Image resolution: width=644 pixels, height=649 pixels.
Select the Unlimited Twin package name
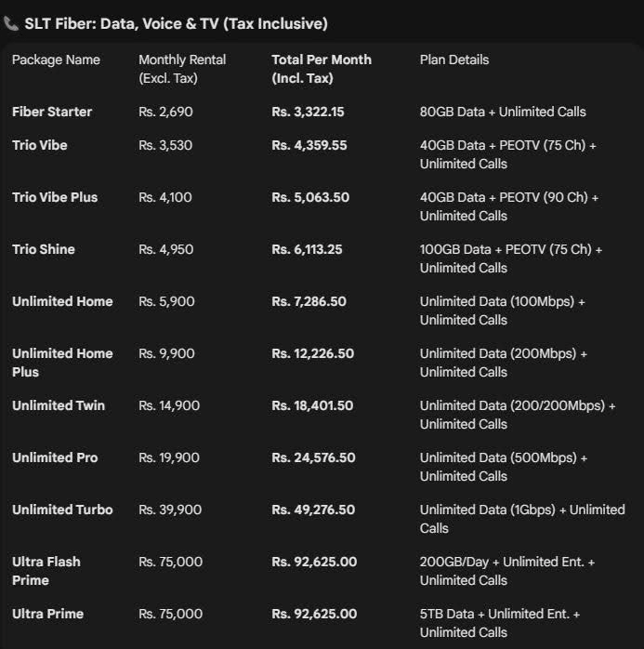pyautogui.click(x=59, y=405)
